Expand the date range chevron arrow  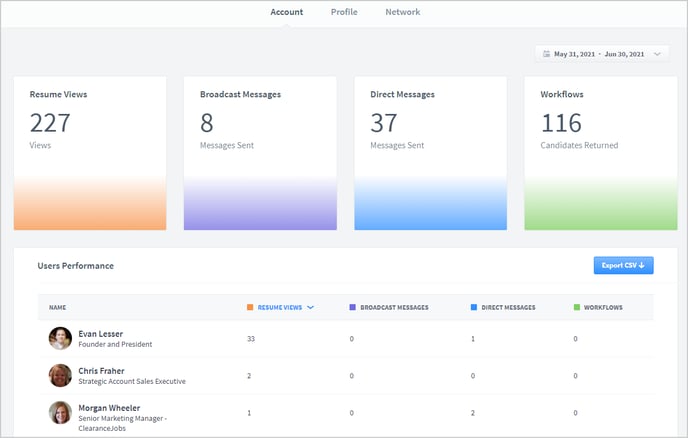pyautogui.click(x=657, y=54)
